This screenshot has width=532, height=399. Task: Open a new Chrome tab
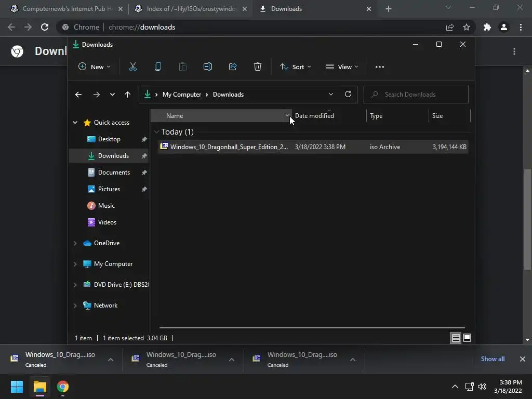(x=389, y=9)
